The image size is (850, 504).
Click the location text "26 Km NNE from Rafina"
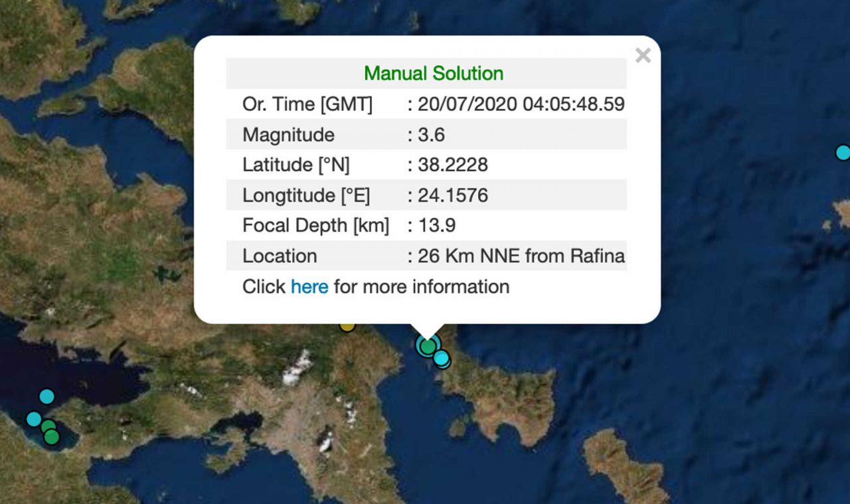coord(521,256)
